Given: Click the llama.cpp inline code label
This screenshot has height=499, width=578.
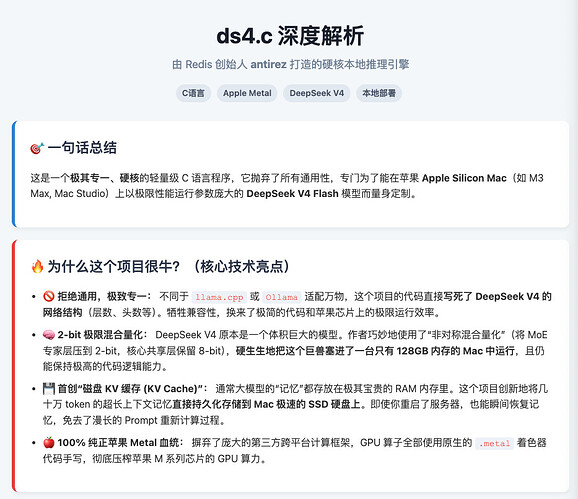Looking at the screenshot, I should pyautogui.click(x=219, y=297).
